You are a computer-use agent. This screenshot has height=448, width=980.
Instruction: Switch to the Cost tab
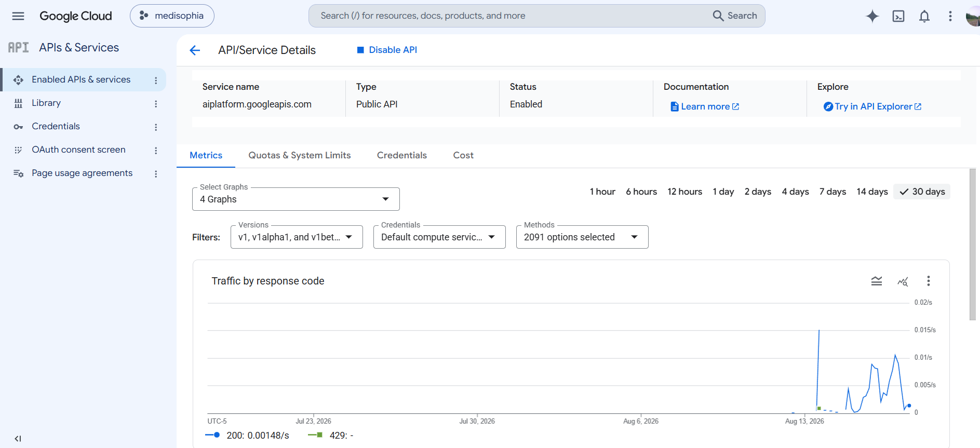[463, 155]
